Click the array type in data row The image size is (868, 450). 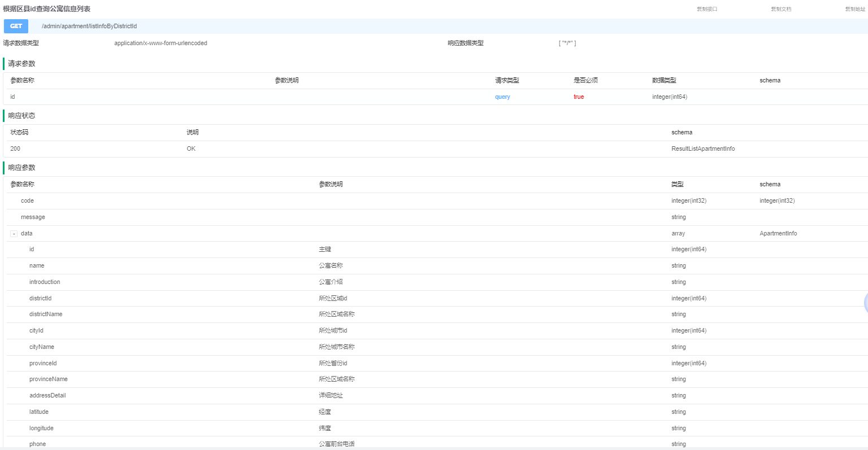click(678, 234)
